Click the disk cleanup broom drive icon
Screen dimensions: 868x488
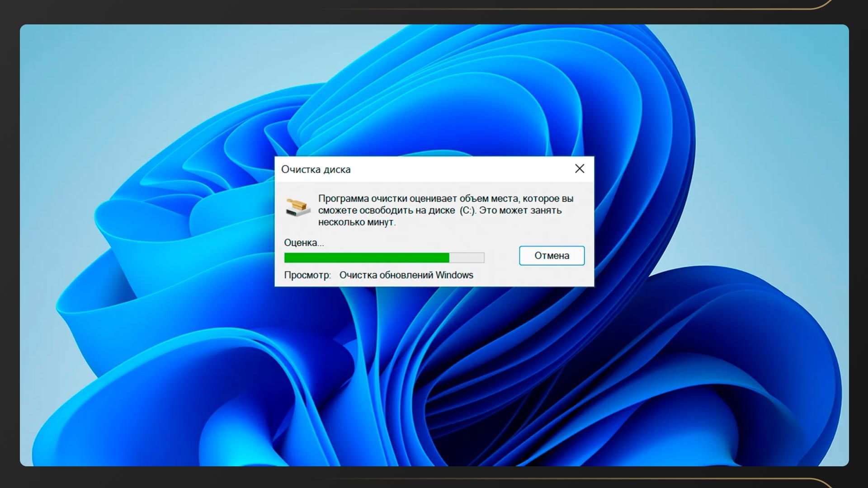(x=298, y=207)
